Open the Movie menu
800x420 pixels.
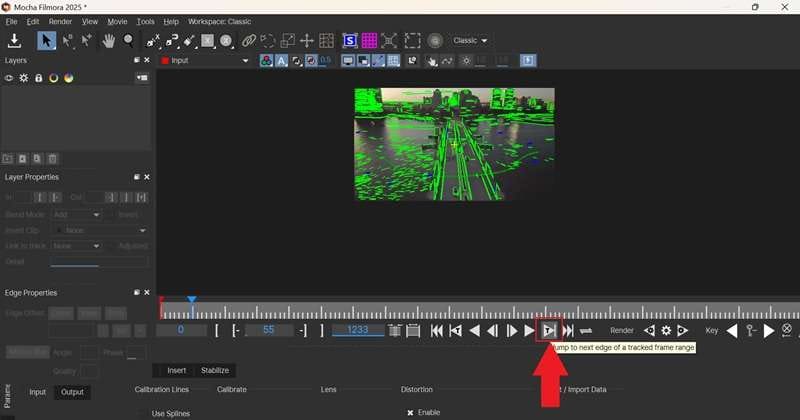tap(117, 21)
